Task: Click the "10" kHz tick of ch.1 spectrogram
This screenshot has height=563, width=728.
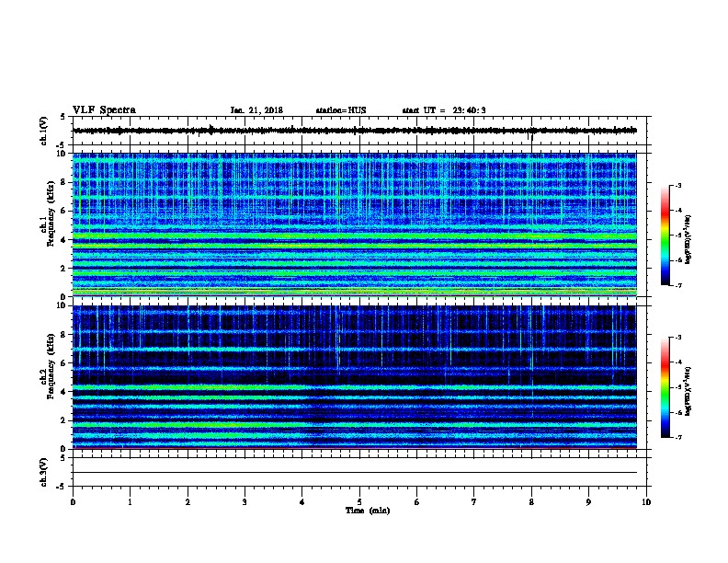Action: coord(63,154)
